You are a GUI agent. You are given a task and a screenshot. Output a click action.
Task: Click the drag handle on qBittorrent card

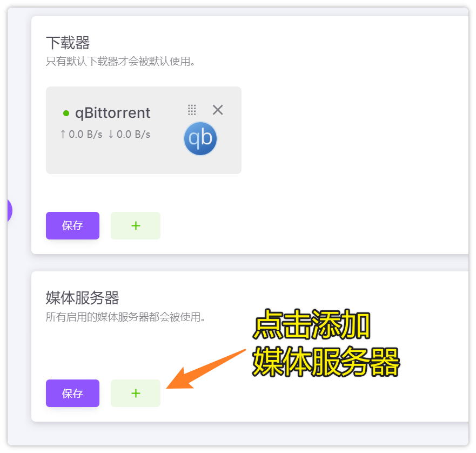(x=192, y=110)
